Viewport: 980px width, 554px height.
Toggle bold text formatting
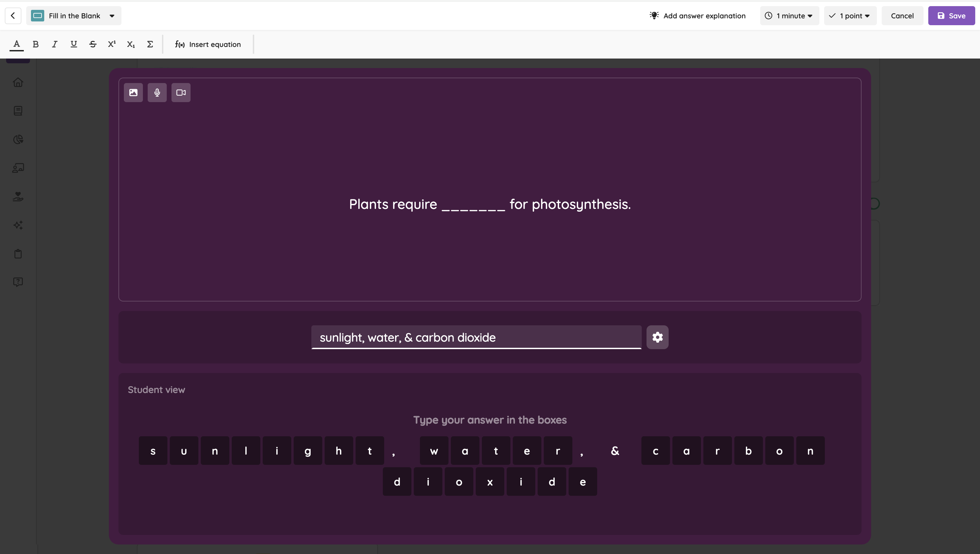36,44
